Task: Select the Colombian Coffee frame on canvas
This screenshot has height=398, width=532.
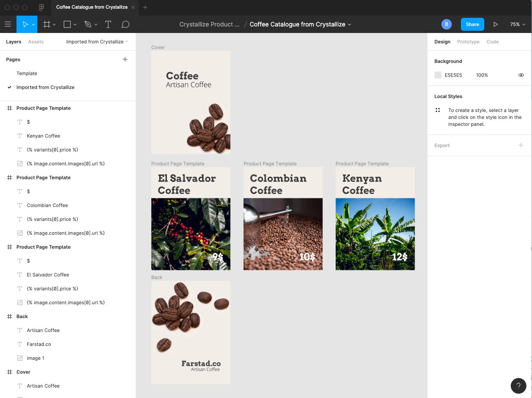Action: point(283,218)
